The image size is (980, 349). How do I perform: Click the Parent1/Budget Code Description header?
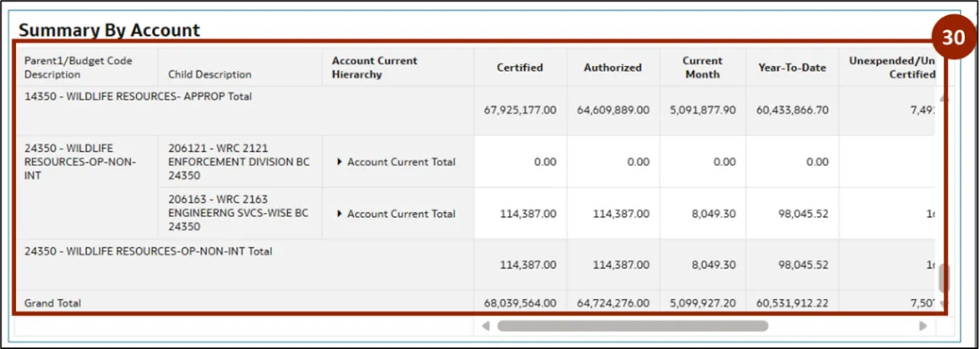click(x=78, y=68)
